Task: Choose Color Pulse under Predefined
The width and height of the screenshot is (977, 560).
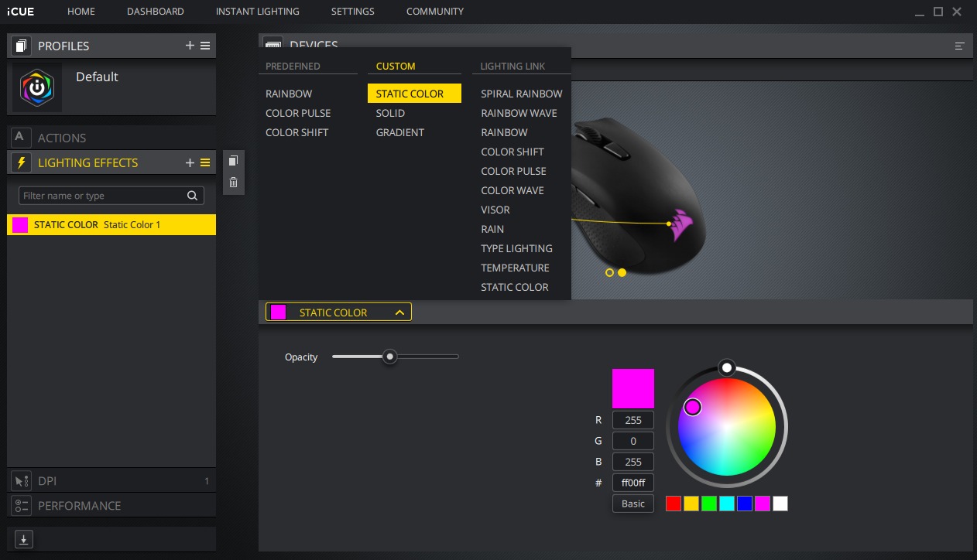Action: click(x=298, y=113)
